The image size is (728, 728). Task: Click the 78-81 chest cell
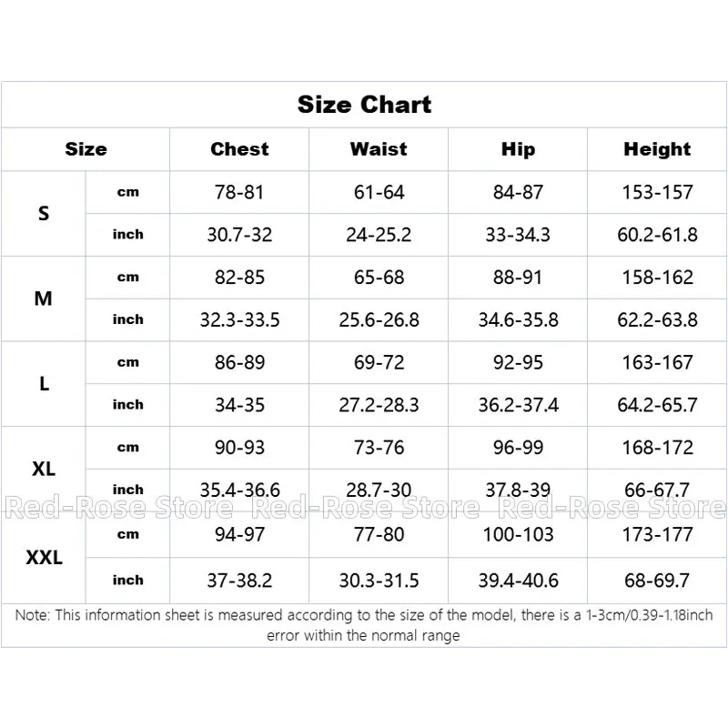239,193
